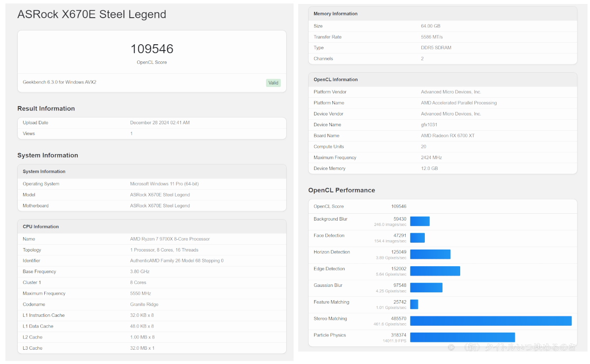The image size is (590, 364).
Task: Click the Feature Matching test label
Action: [x=331, y=302]
